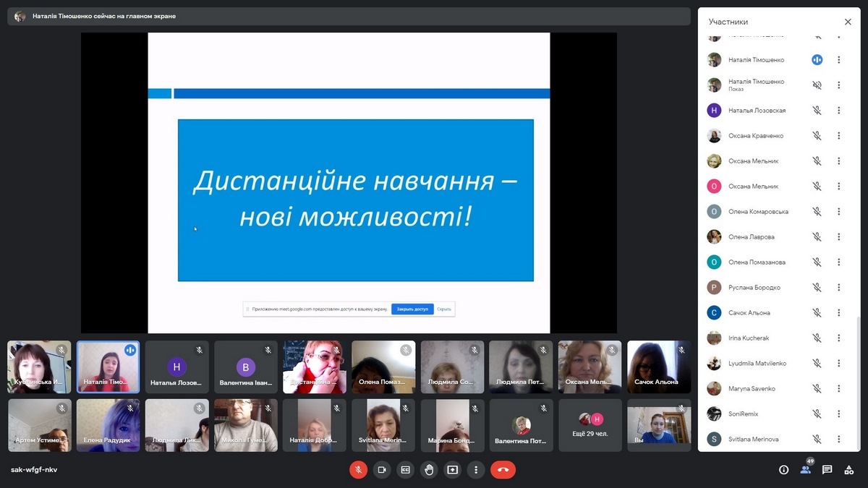Toggle the camera button off

pos(382,470)
